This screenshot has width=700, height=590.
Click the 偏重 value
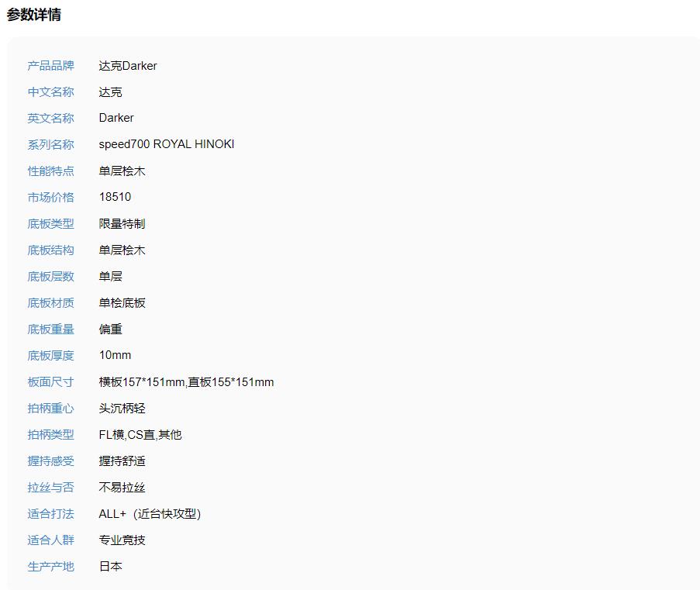pyautogui.click(x=110, y=330)
